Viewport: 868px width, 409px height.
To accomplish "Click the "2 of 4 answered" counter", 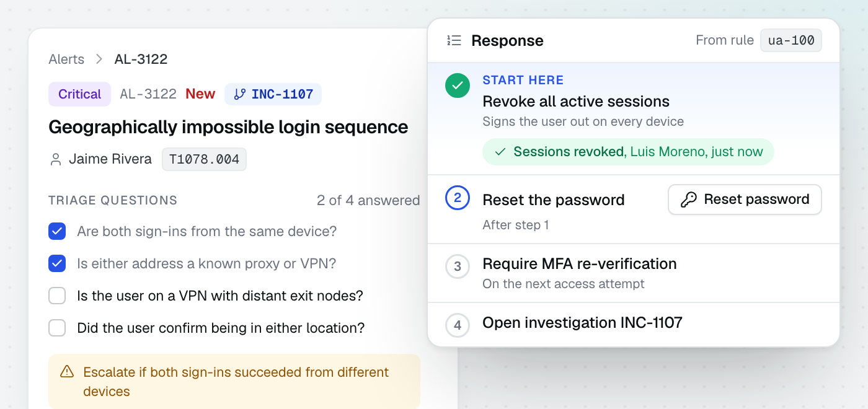I will click(368, 200).
